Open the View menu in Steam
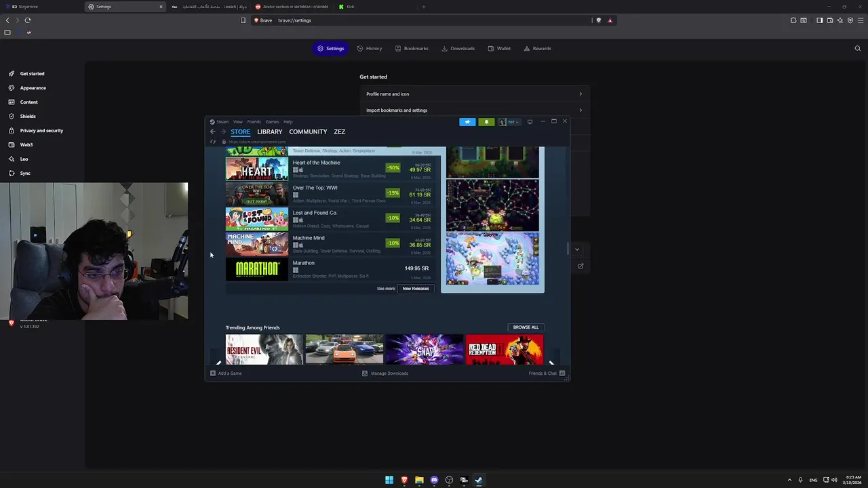 (238, 122)
